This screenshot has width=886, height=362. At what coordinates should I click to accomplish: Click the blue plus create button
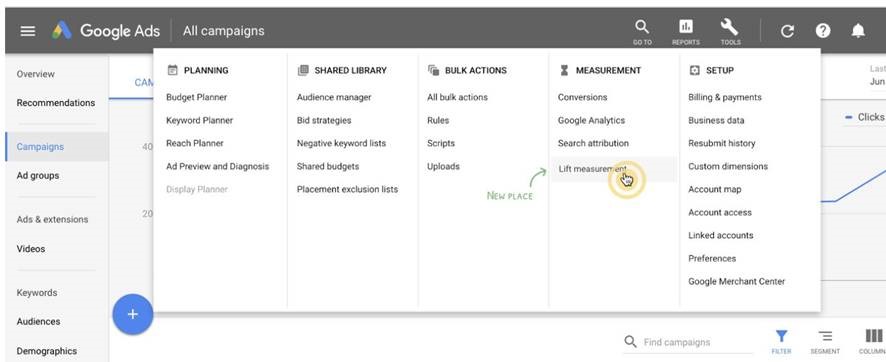pos(132,314)
